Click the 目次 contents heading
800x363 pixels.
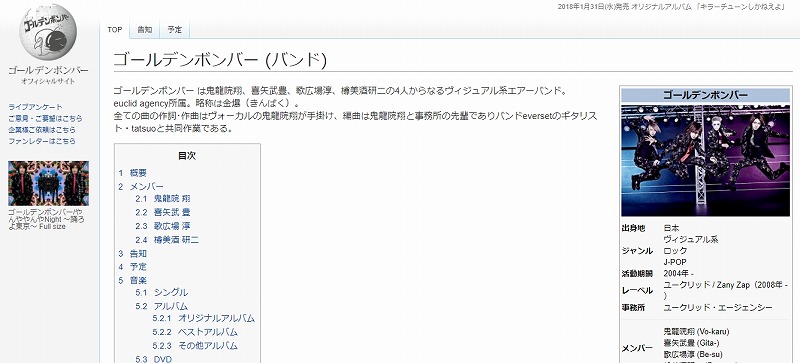pyautogui.click(x=187, y=156)
